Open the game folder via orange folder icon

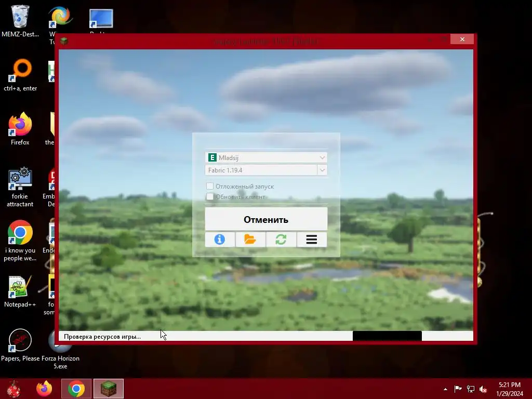coord(250,240)
